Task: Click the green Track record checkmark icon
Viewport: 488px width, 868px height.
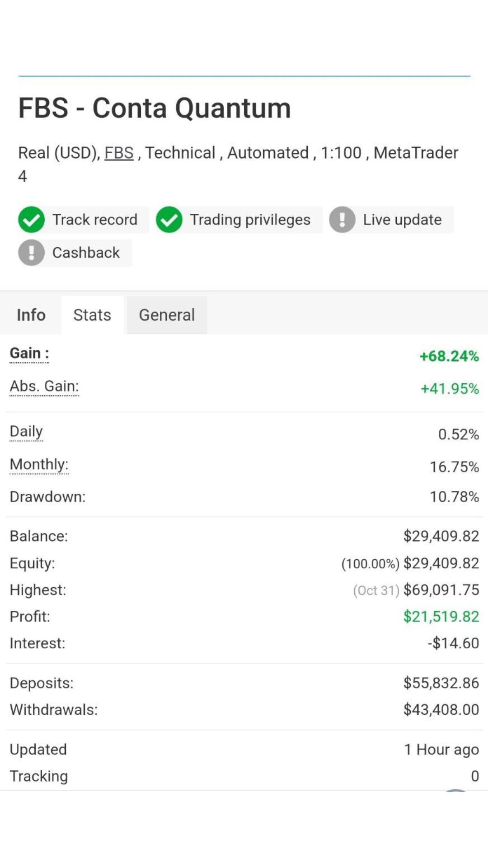Action: 31,220
